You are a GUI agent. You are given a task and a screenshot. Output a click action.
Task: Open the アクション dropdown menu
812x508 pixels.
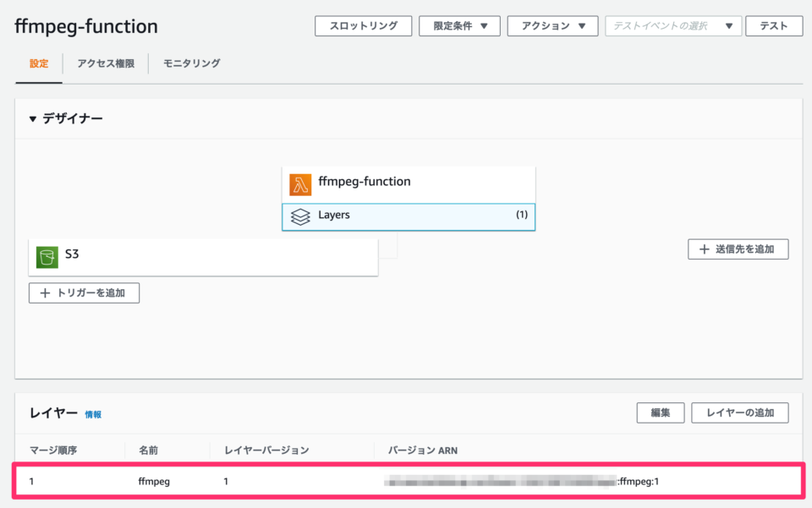click(x=551, y=25)
